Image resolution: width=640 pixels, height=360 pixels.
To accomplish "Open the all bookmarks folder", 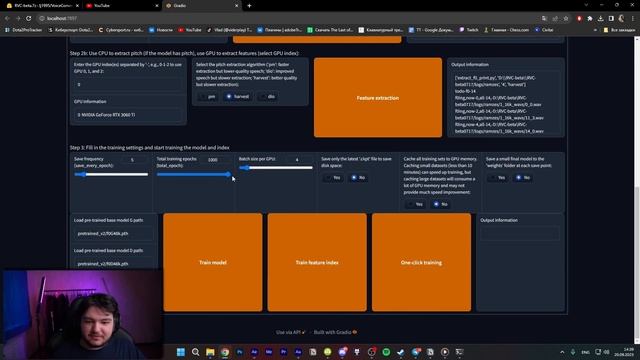I will click(620, 30).
